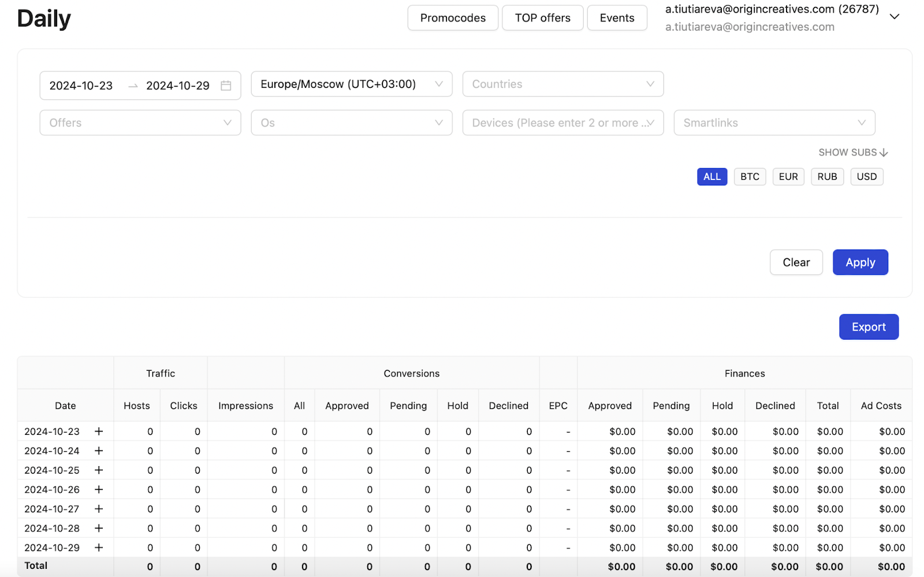Go to the Promocodes page
The image size is (924, 577).
click(x=453, y=18)
